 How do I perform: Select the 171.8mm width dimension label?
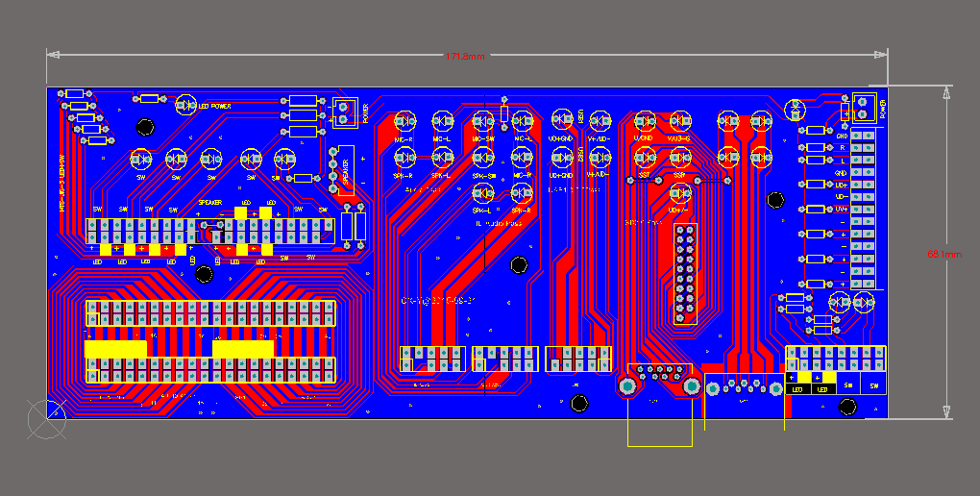click(x=464, y=57)
